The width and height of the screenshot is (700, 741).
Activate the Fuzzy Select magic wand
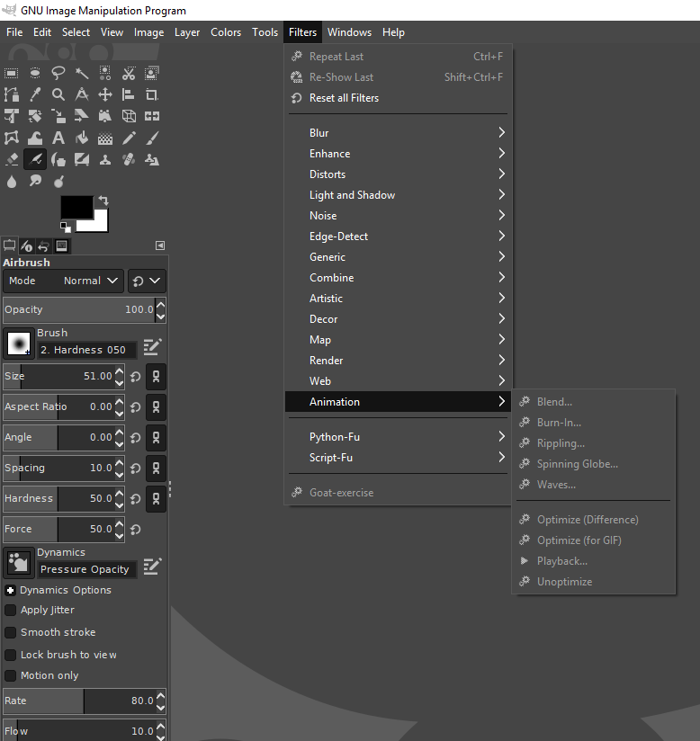(82, 73)
